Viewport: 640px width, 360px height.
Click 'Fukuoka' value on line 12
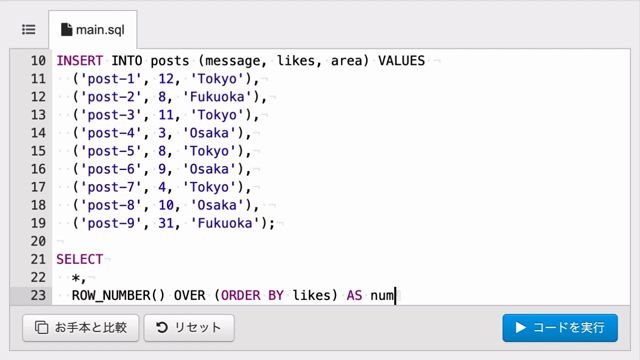click(x=217, y=97)
